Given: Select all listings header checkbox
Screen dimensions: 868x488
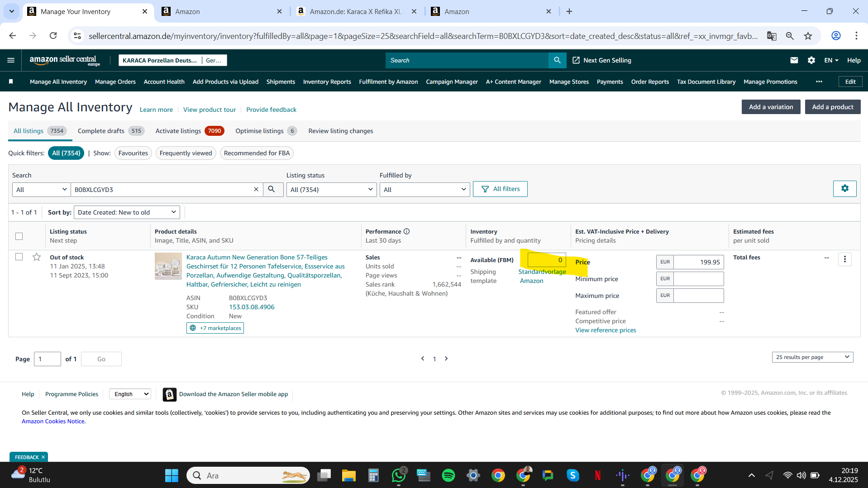Looking at the screenshot, I should (x=19, y=236).
